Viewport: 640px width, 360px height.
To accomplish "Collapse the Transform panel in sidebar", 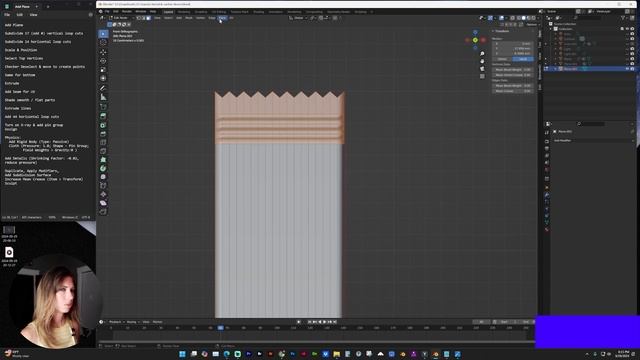I will (493, 31).
